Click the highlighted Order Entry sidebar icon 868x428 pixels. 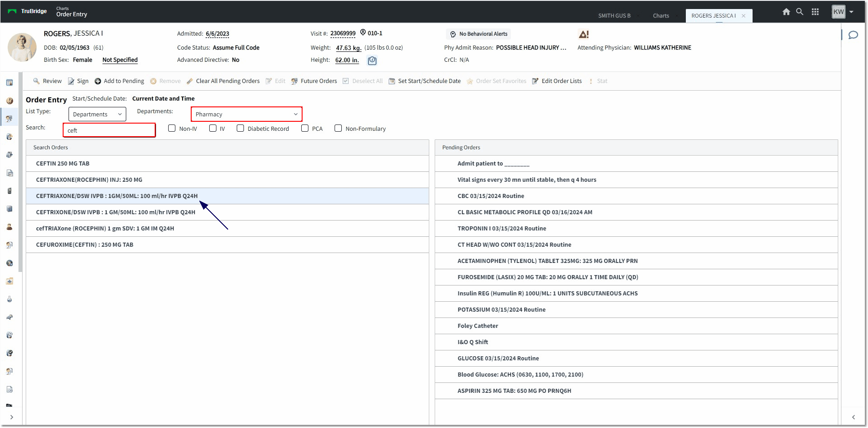tap(9, 119)
